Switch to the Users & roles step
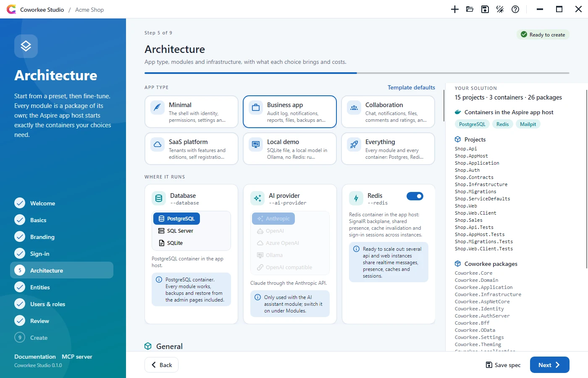The height and width of the screenshot is (378, 588). [62, 304]
